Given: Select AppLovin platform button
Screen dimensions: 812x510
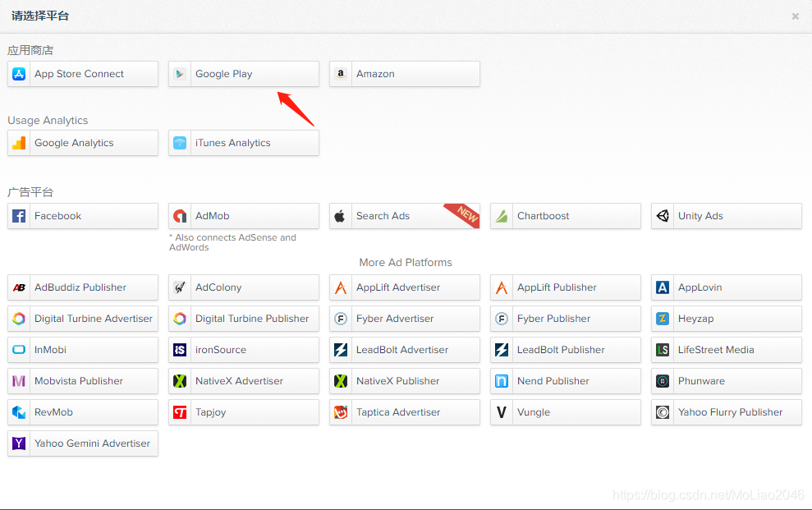Looking at the screenshot, I should click(x=727, y=287).
